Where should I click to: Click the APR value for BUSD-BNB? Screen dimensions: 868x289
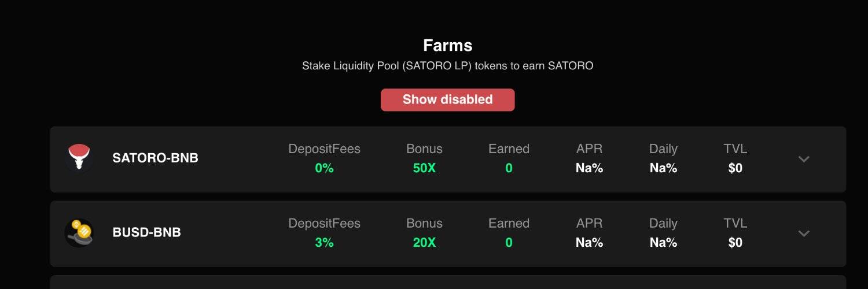coord(589,243)
